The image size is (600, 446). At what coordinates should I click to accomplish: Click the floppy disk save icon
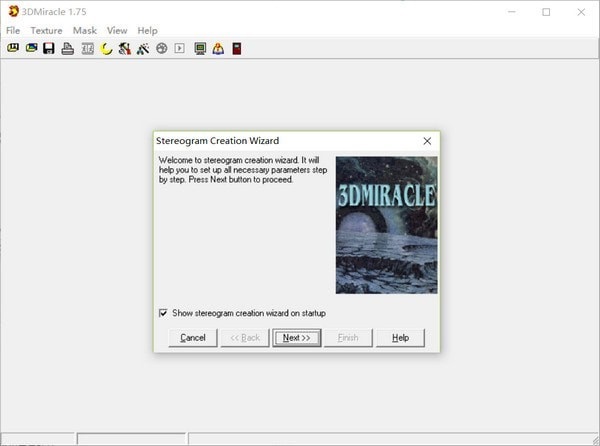tap(49, 48)
